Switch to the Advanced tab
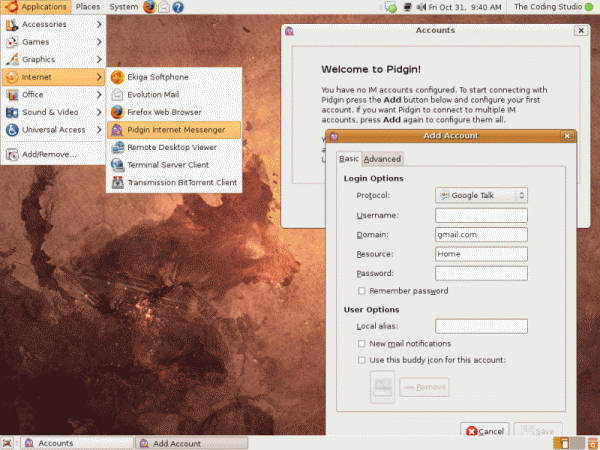This screenshot has width=600, height=450. click(x=382, y=159)
